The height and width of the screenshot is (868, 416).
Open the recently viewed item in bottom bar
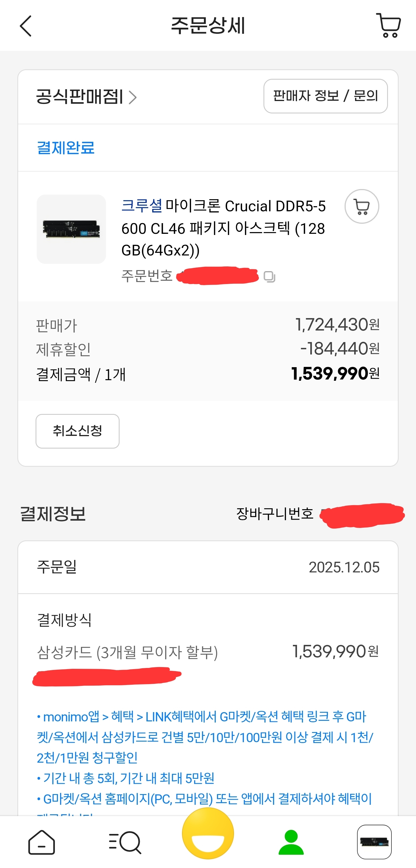point(374,842)
